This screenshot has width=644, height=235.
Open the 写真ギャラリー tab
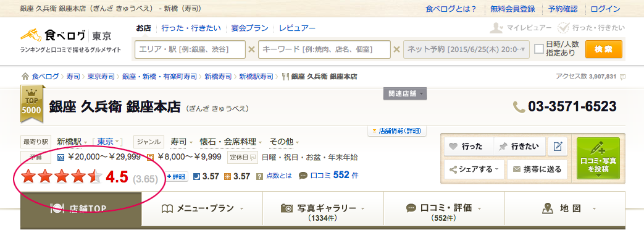pos(323,208)
